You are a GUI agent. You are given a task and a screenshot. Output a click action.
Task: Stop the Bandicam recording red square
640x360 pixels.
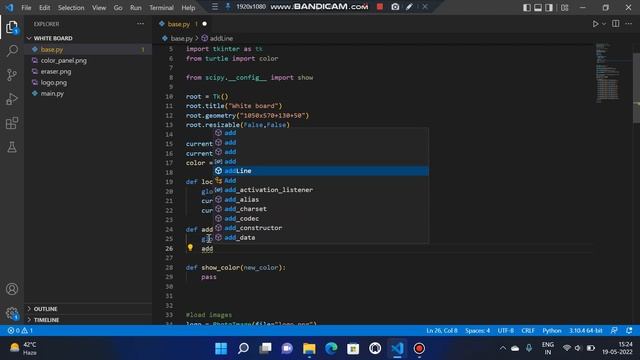click(x=380, y=7)
